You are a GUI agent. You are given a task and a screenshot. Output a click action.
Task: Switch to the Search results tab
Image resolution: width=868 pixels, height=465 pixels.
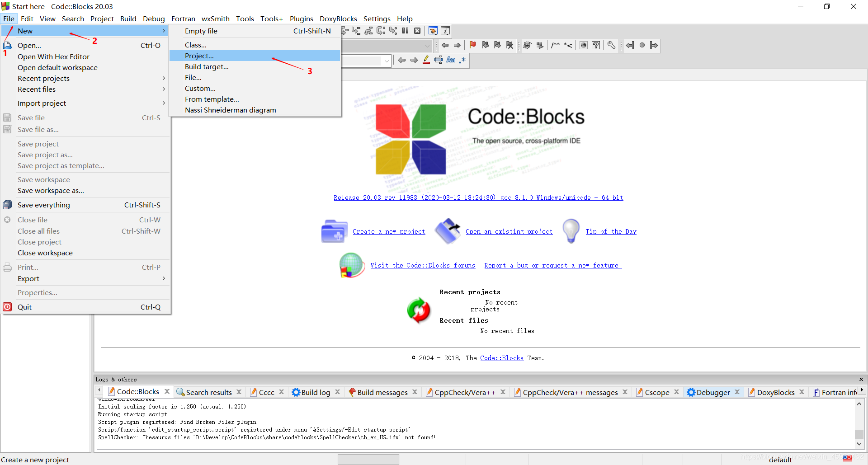click(209, 392)
